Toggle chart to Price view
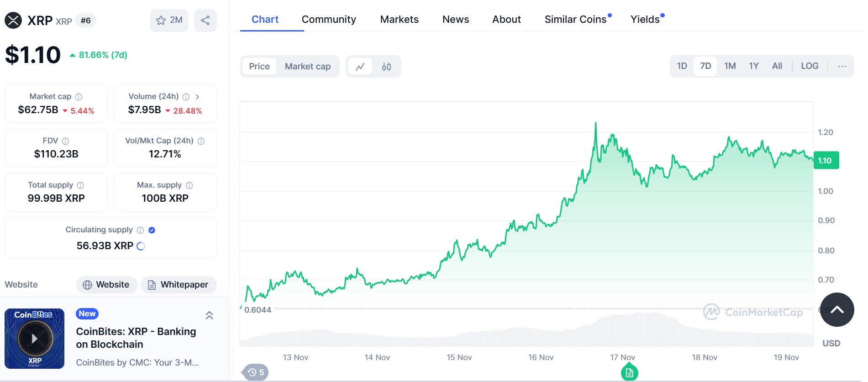868x382 pixels. click(259, 67)
